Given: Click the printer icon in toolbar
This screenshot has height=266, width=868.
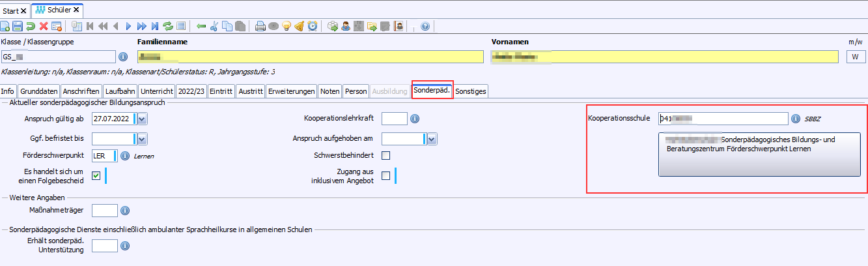Looking at the screenshot, I should pos(260,27).
